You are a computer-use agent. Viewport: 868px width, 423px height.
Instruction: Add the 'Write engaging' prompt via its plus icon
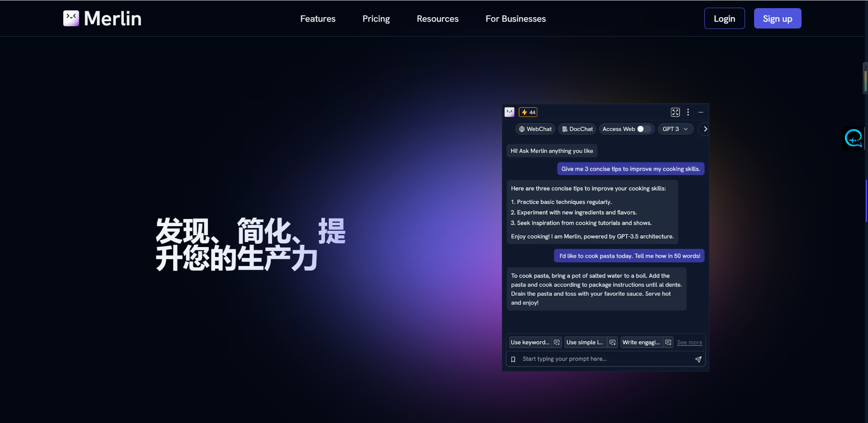pyautogui.click(x=668, y=342)
